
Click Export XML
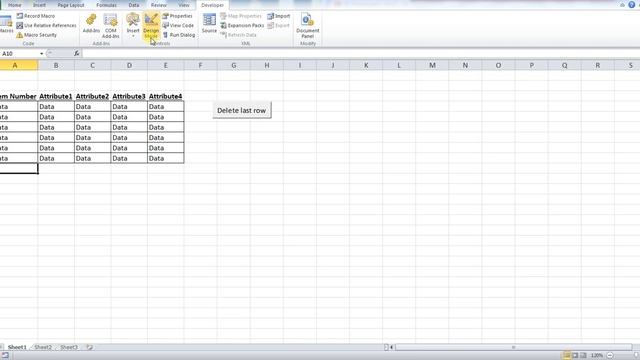pos(278,25)
